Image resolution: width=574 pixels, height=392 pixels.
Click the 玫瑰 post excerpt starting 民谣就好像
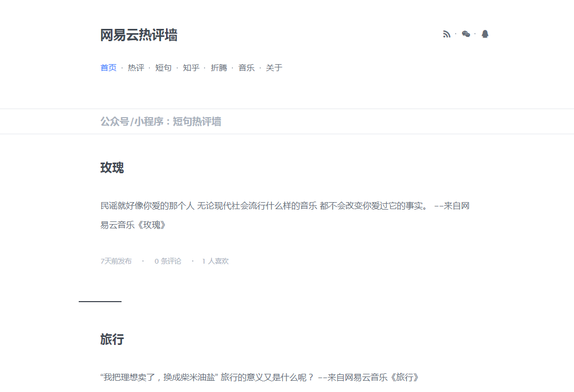click(x=285, y=216)
